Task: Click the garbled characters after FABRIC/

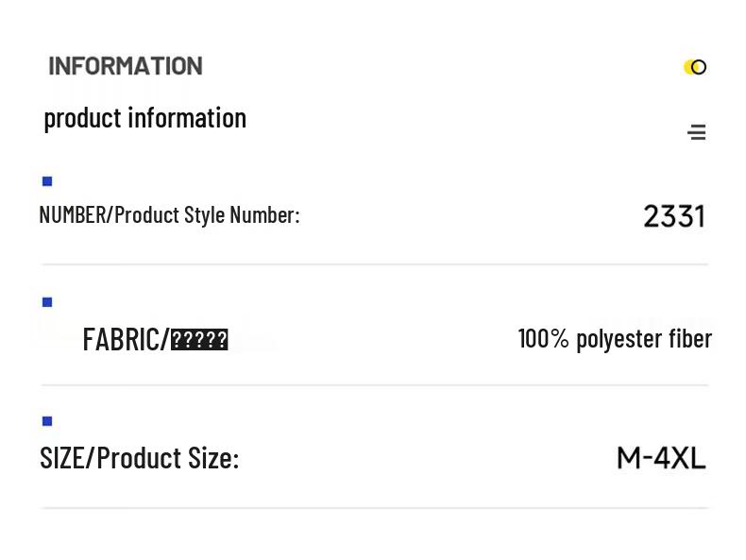Action: tap(199, 340)
